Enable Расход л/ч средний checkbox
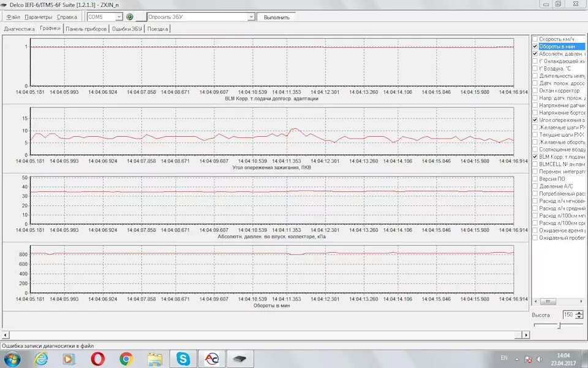Image resolution: width=588 pixels, height=368 pixels. coord(535,209)
